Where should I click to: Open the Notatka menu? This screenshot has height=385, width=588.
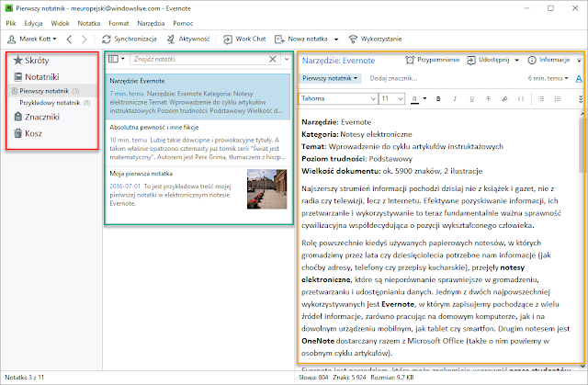point(89,23)
